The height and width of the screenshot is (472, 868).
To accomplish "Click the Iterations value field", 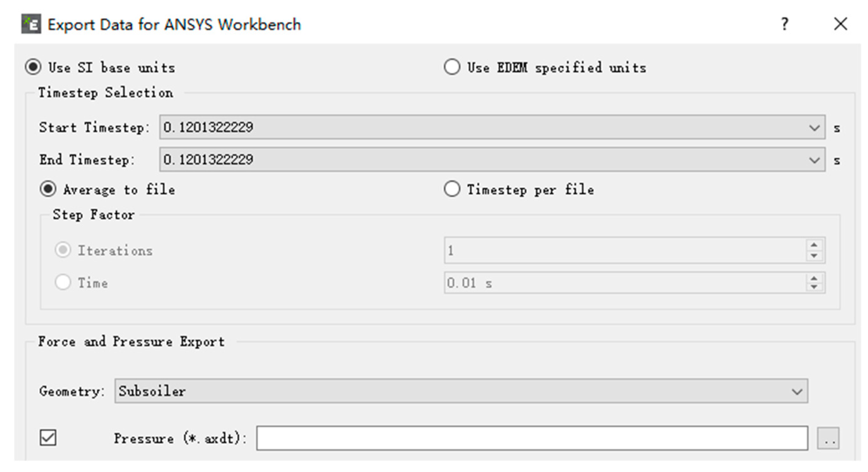I will (623, 251).
